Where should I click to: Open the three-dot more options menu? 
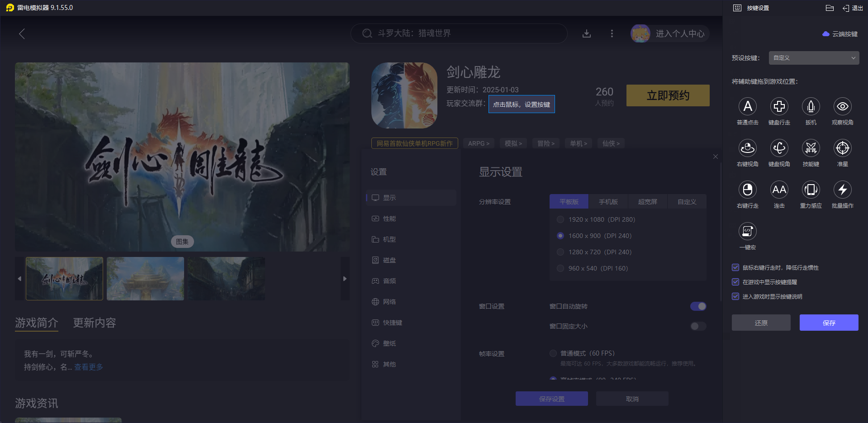pos(612,33)
